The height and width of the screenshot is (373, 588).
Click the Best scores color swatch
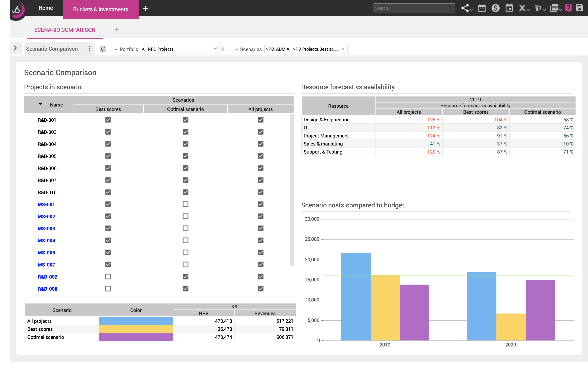135,329
